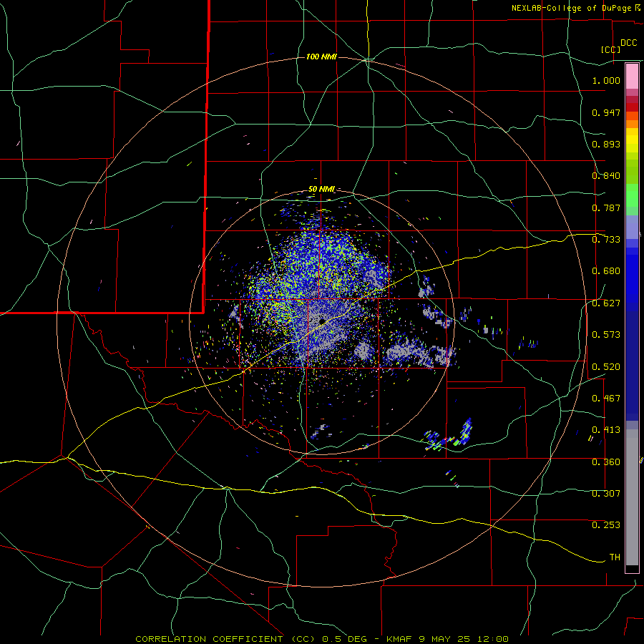This screenshot has width=644, height=644.
Task: Click the black radar site dot at the ring center
Action: coord(322,321)
